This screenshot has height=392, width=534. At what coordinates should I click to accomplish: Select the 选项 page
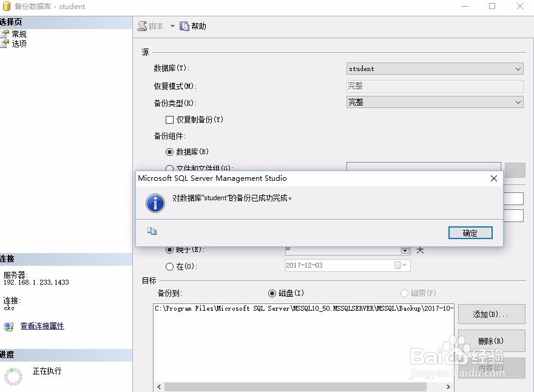19,44
